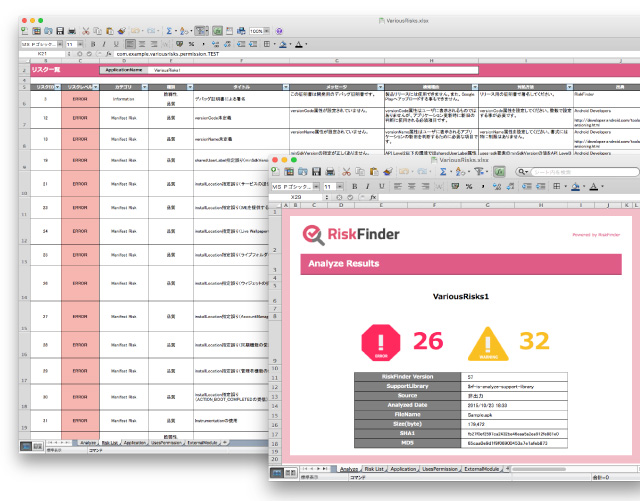
Task: Click Save icon in front window toolbar
Action: pyautogui.click(x=316, y=171)
